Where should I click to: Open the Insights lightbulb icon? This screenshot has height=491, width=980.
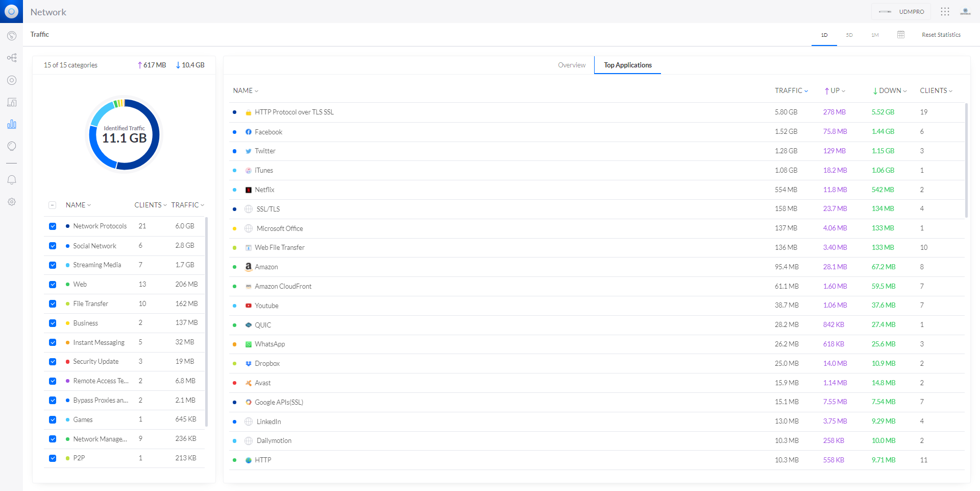[12, 146]
